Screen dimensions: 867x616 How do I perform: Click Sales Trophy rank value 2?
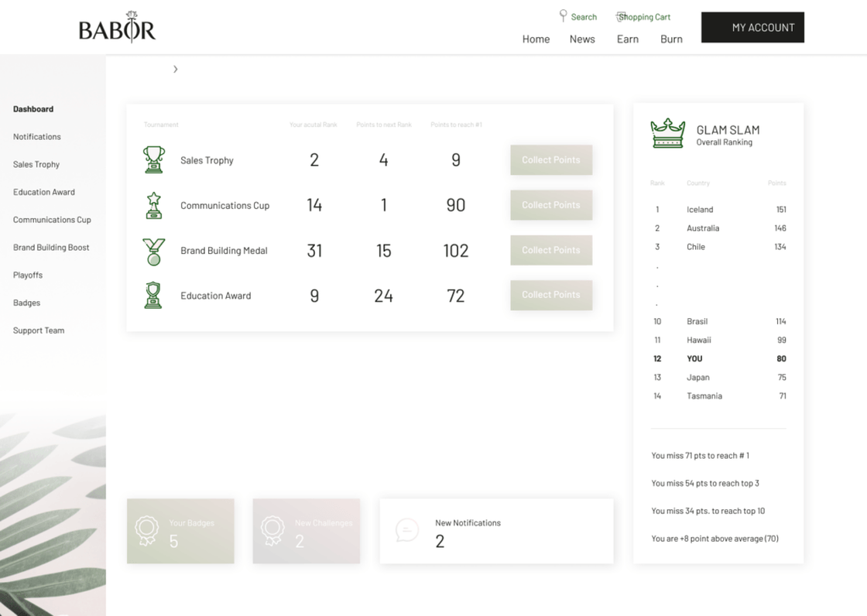[314, 160]
